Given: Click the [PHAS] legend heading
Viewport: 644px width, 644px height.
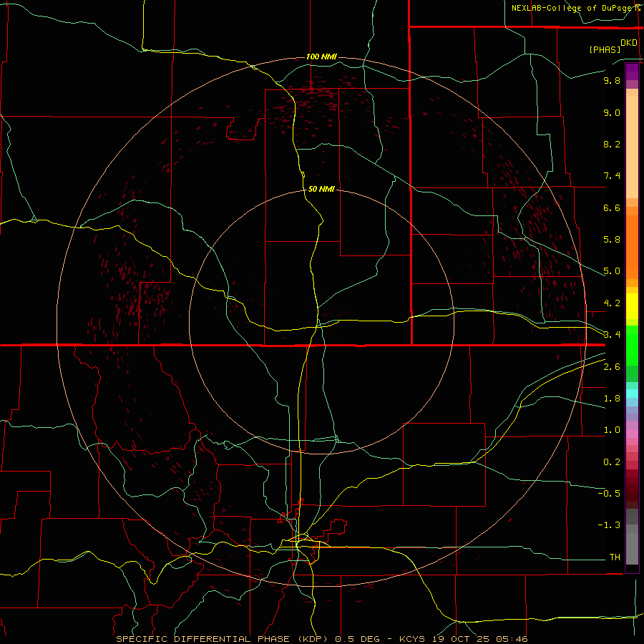Looking at the screenshot, I should 605,49.
